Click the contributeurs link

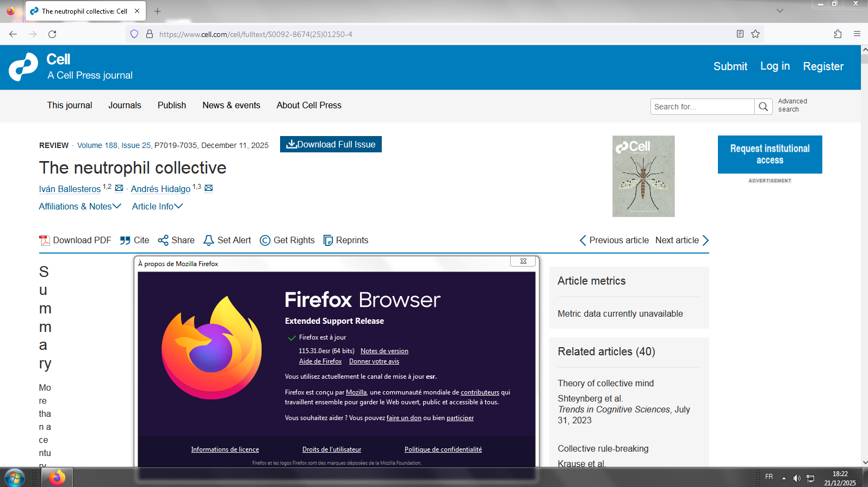click(x=480, y=392)
